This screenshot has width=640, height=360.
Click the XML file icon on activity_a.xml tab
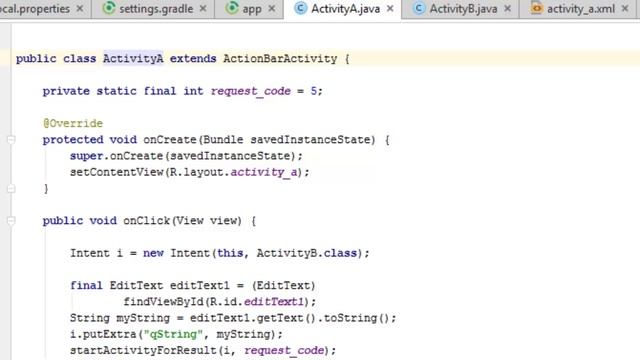point(536,8)
